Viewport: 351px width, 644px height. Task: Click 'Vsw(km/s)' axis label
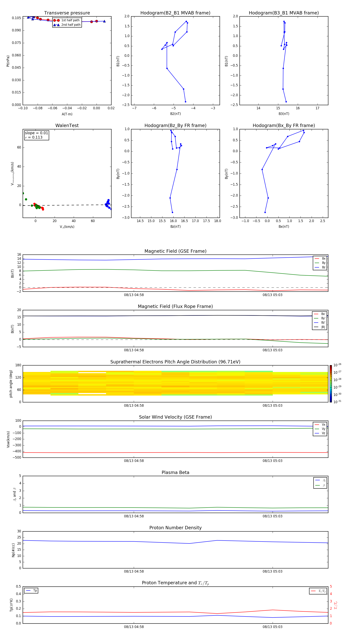pos(8,439)
